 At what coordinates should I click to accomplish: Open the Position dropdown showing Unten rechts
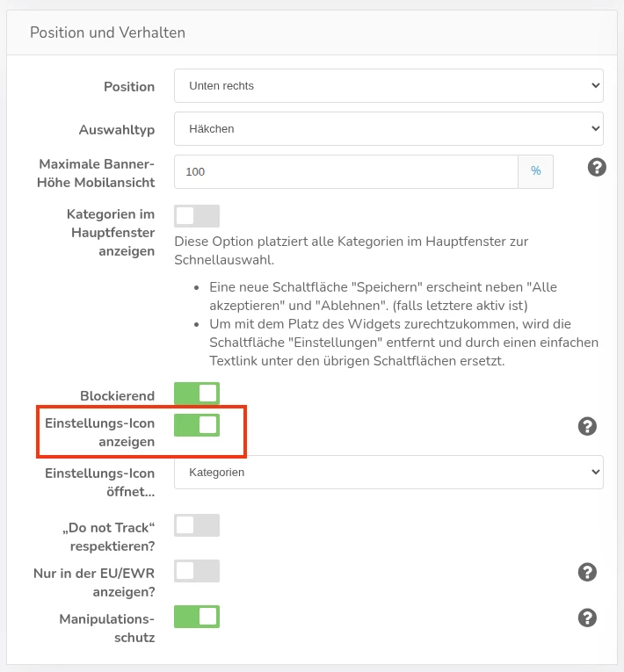point(388,86)
